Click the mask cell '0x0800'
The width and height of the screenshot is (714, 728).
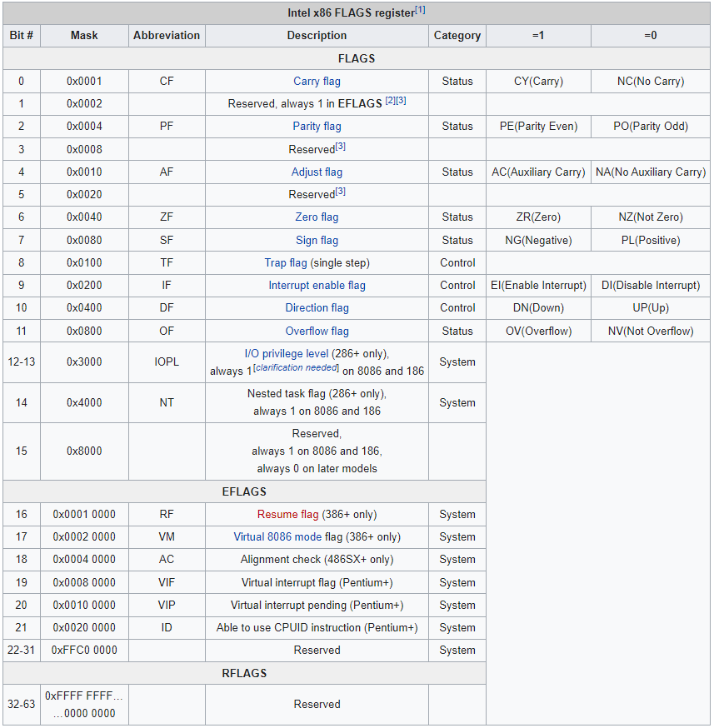[x=84, y=331]
